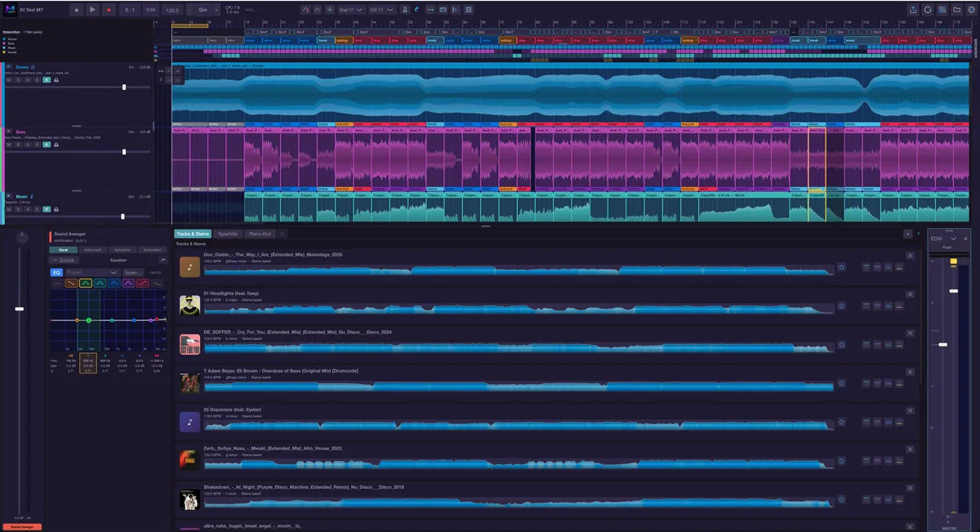
Task: Click the green EQ node on the graph
Action: click(89, 320)
